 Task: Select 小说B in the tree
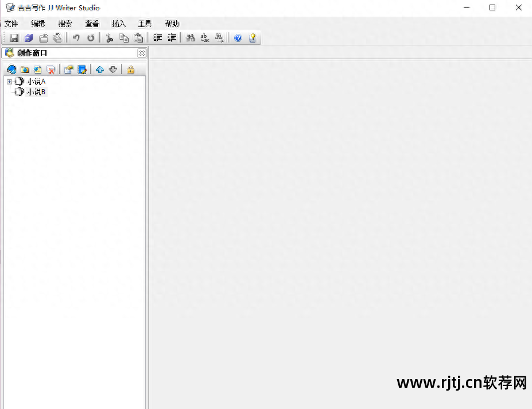[x=36, y=92]
